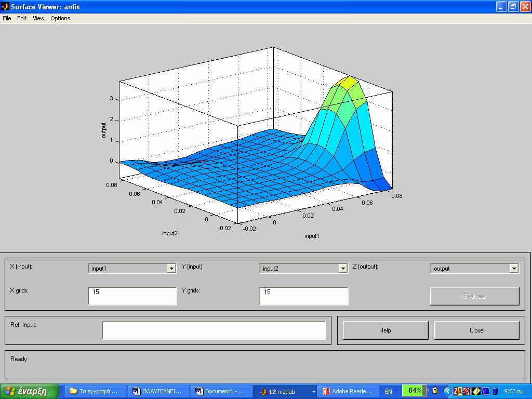Click the input1 axis label
The height and width of the screenshot is (399, 532).
312,236
